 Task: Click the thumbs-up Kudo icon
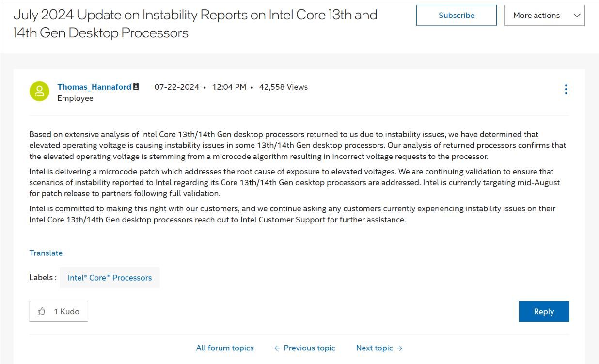click(42, 311)
